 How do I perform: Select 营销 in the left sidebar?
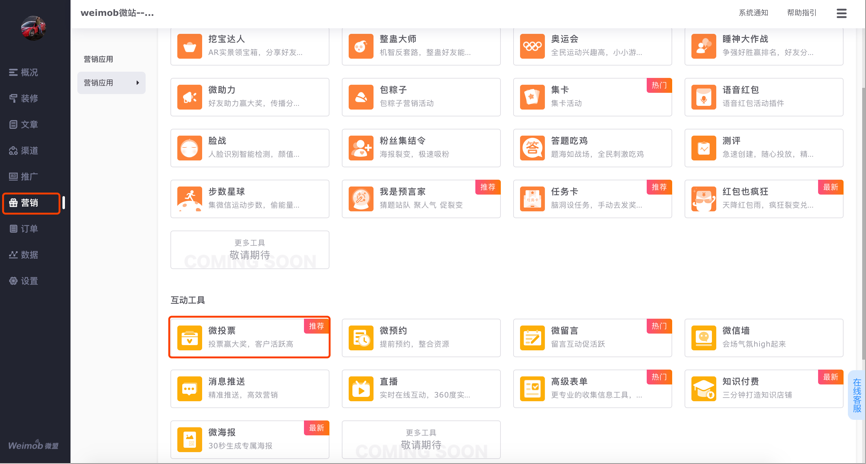pyautogui.click(x=31, y=203)
